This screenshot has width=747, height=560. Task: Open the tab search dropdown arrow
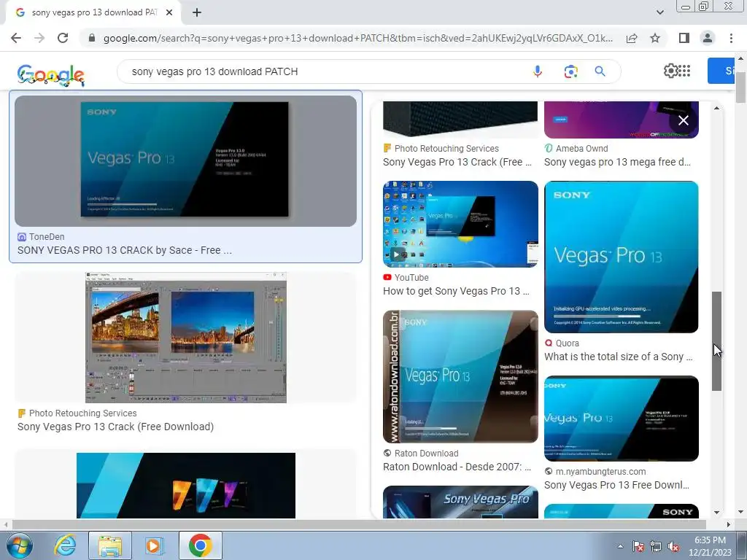(x=659, y=12)
